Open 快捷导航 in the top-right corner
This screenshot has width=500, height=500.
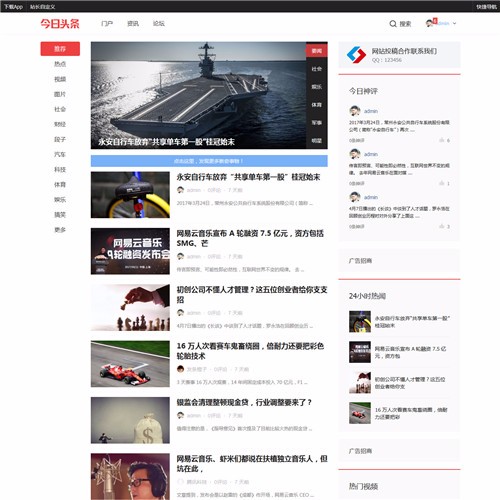(x=486, y=7)
